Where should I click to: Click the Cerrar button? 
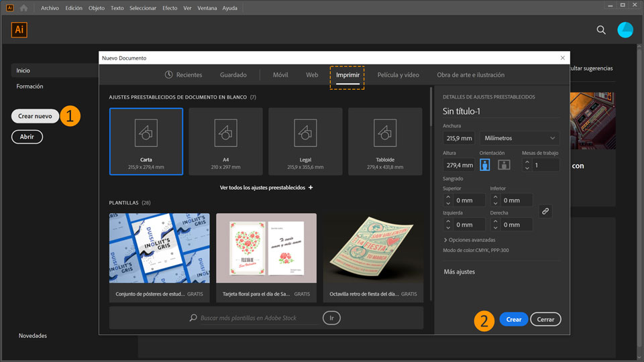click(545, 319)
